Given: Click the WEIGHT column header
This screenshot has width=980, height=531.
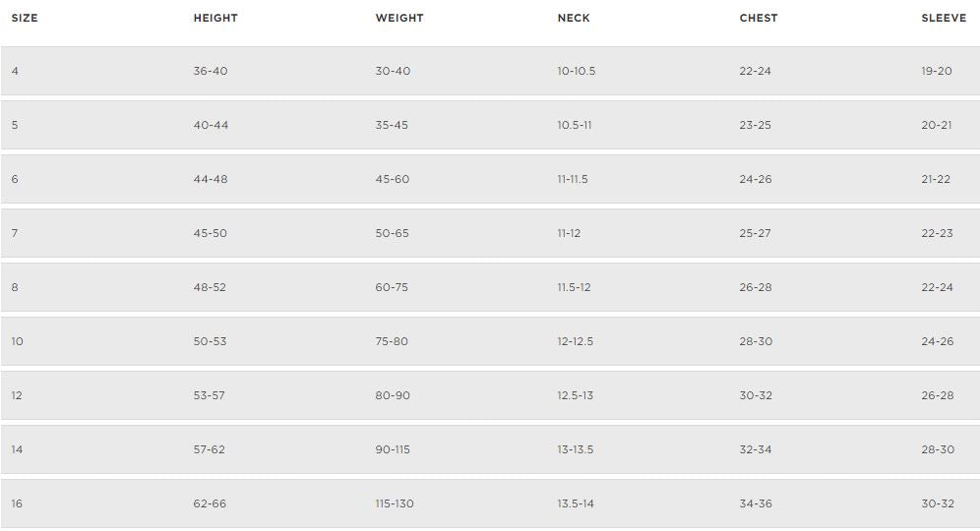Looking at the screenshot, I should [x=399, y=18].
